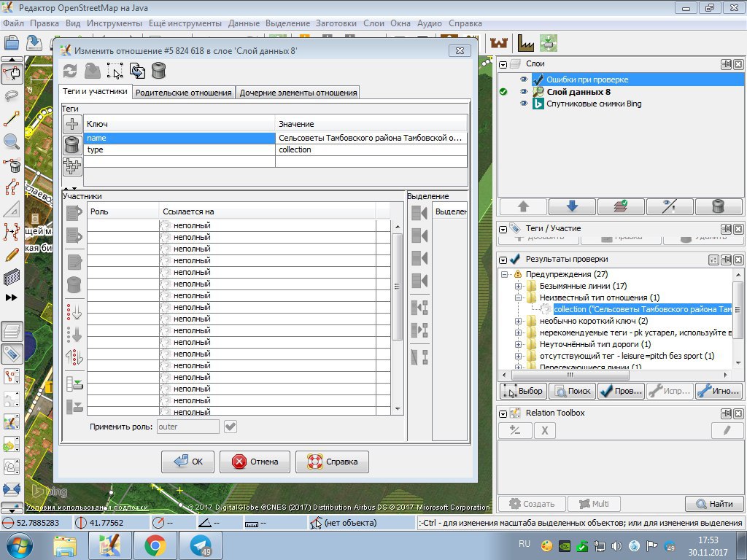Click the select relation icon in dialog toolbar
Viewport: 747px width, 560px height.
coord(115,71)
